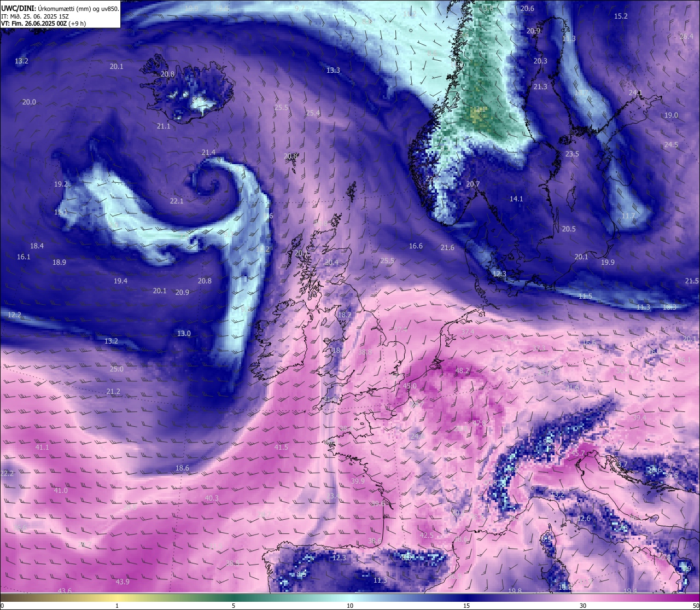Click the 18.2 value over the Irish Sea

(345, 315)
